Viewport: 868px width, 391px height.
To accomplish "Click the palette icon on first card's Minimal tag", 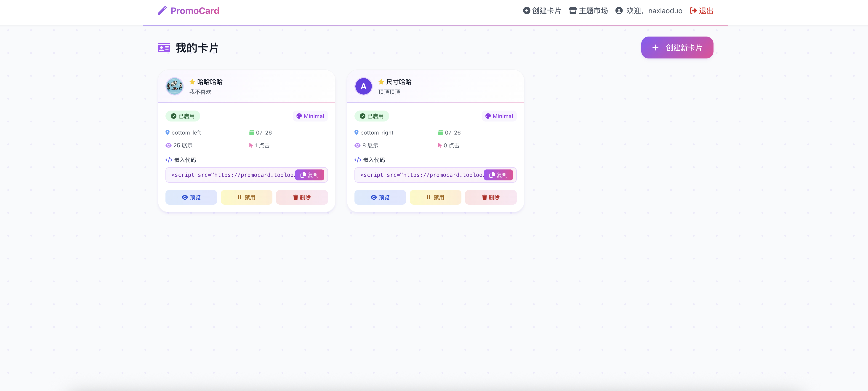I will (x=299, y=116).
